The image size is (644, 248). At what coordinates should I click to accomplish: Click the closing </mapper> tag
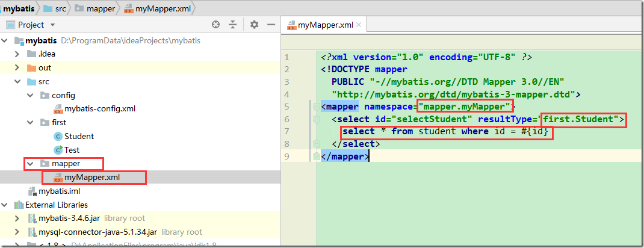345,157
